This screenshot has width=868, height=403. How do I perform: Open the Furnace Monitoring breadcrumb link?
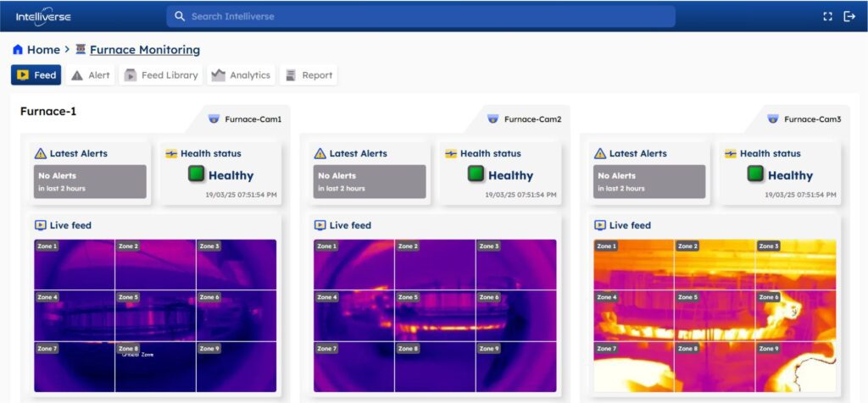[144, 50]
